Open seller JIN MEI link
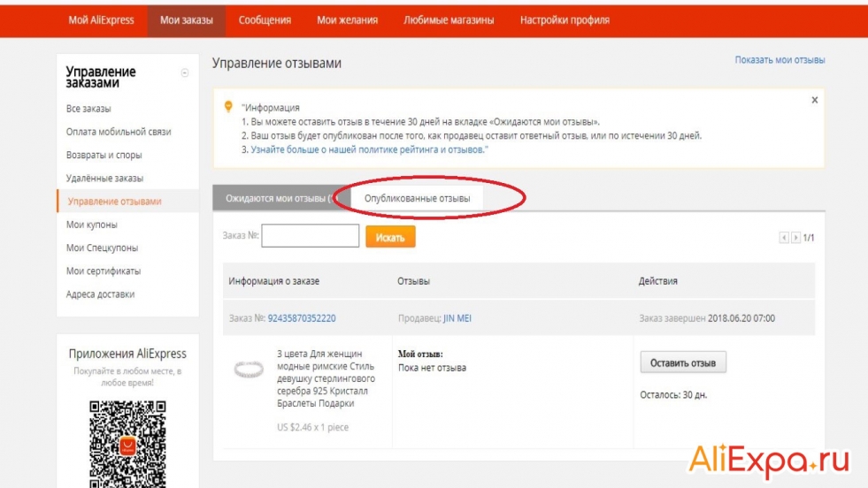This screenshot has height=488, width=868. point(457,318)
